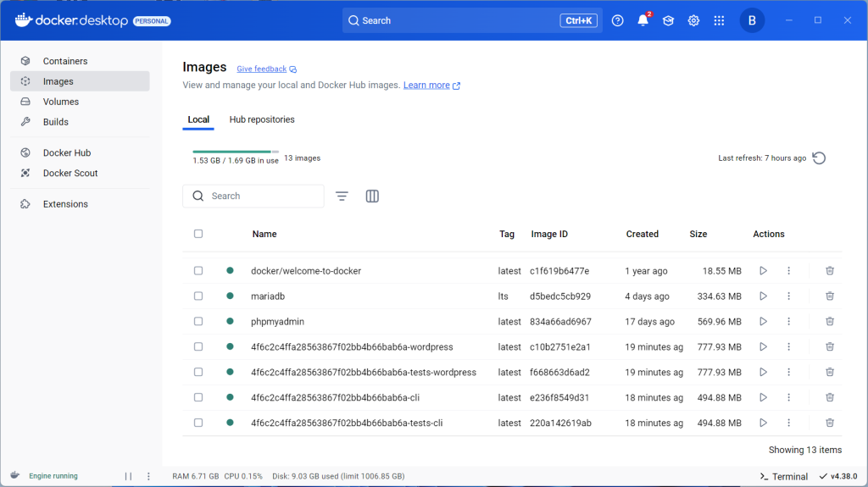Open Docker Desktop settings gear
The image size is (868, 487).
click(693, 21)
